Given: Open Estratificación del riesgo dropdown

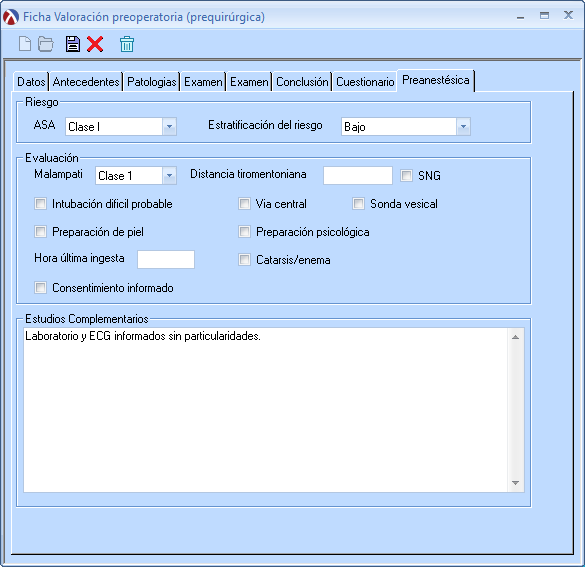Looking at the screenshot, I should pyautogui.click(x=463, y=126).
